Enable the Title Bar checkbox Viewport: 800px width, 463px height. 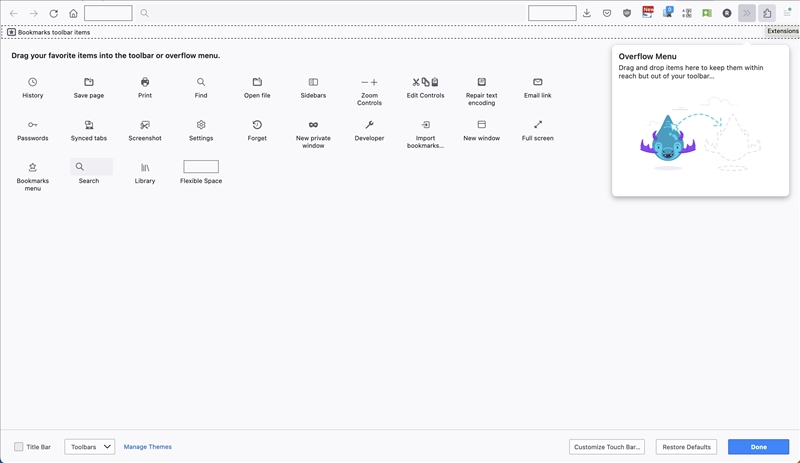pos(19,447)
